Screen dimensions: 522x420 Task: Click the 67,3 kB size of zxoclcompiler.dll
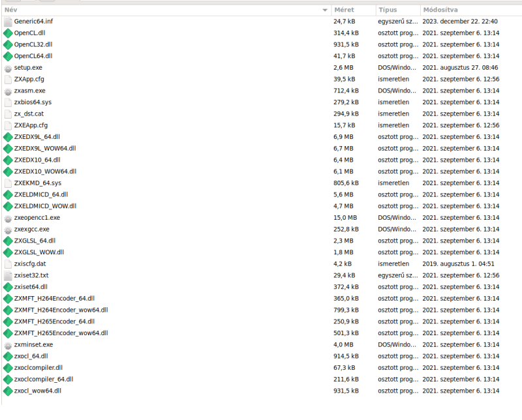pyautogui.click(x=345, y=368)
